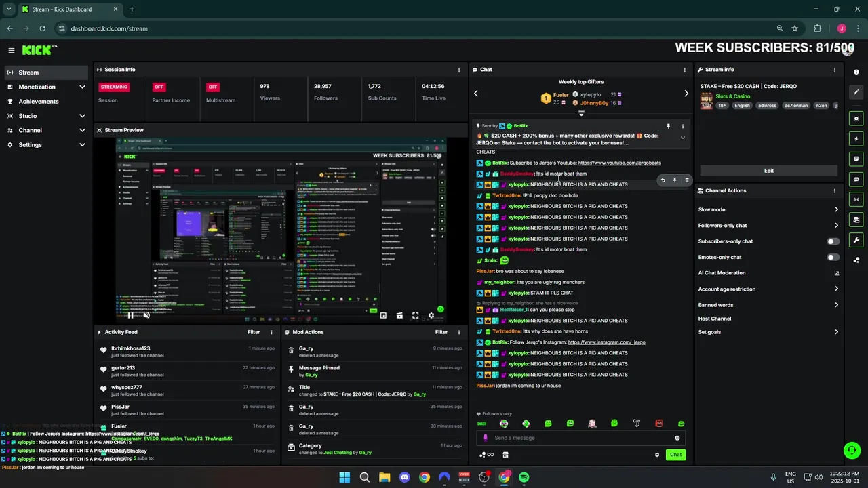The image size is (868, 488).
Task: Open Account age restriction options
Action: pyautogui.click(x=836, y=289)
